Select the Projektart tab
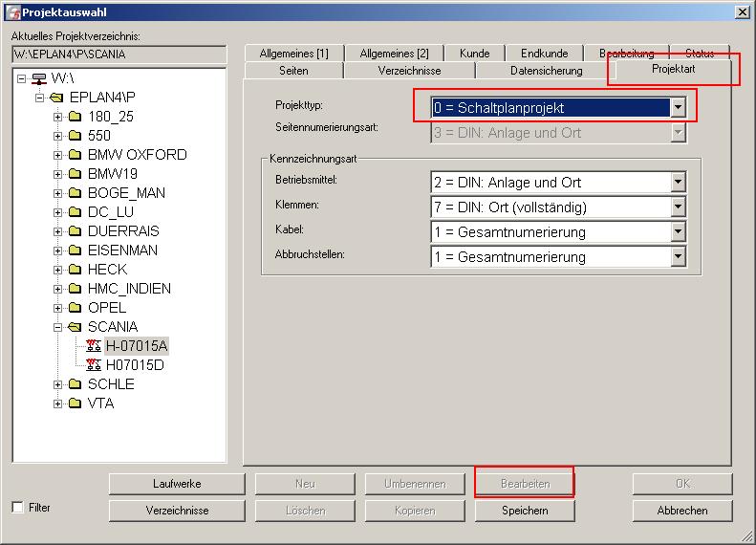756x545 pixels. tap(673, 69)
